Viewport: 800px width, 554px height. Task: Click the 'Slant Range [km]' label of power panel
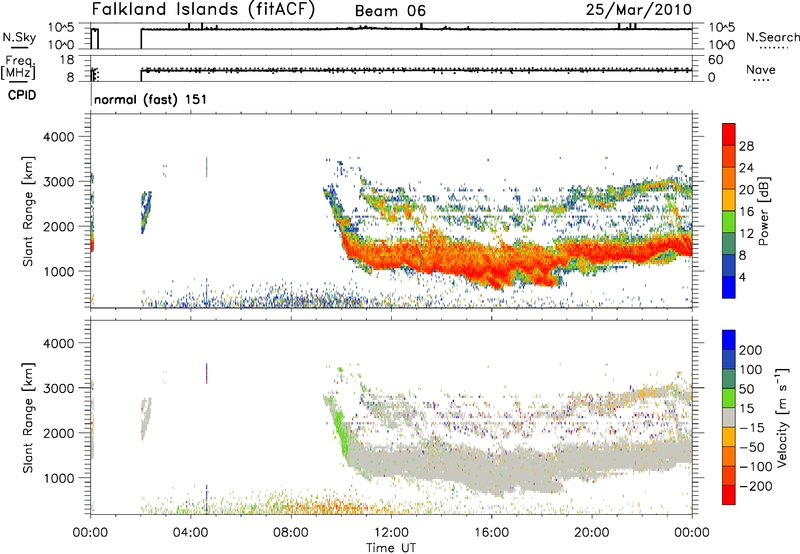point(28,211)
